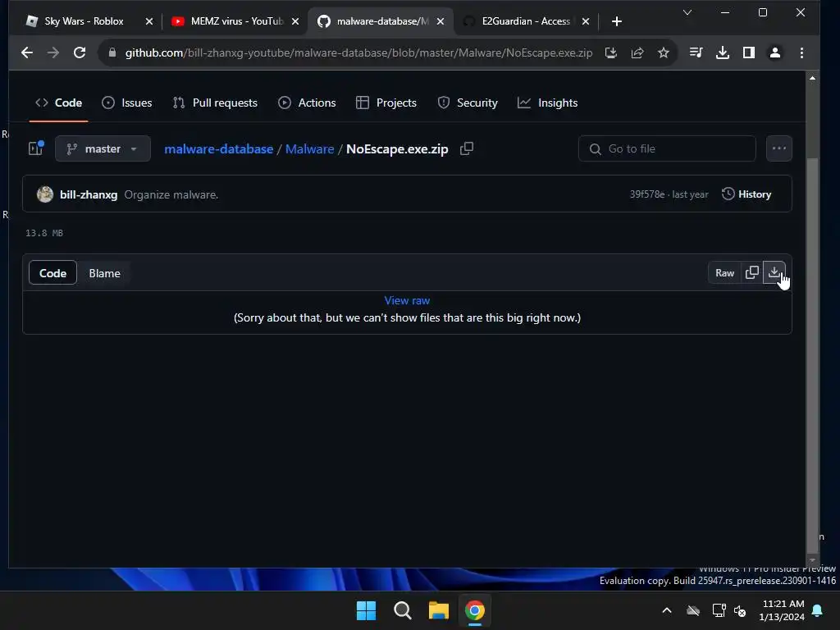The image size is (840, 630).
Task: Download the raw file icon
Action: (x=774, y=272)
